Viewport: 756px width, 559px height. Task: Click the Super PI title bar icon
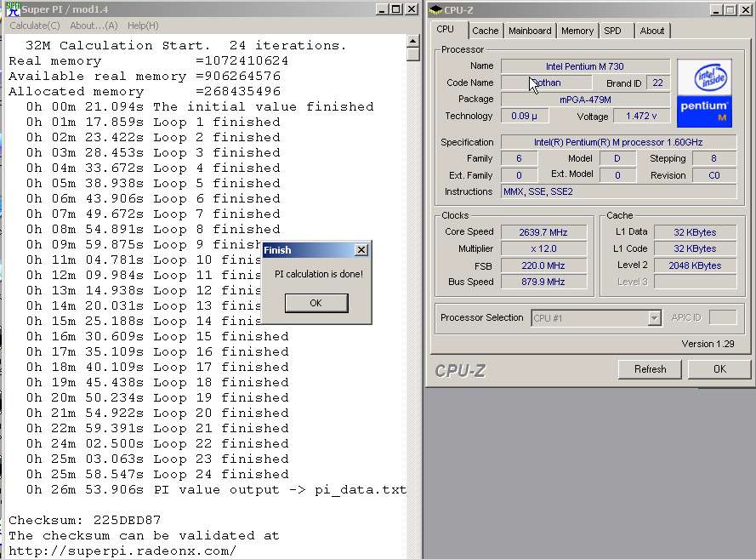coord(13,9)
